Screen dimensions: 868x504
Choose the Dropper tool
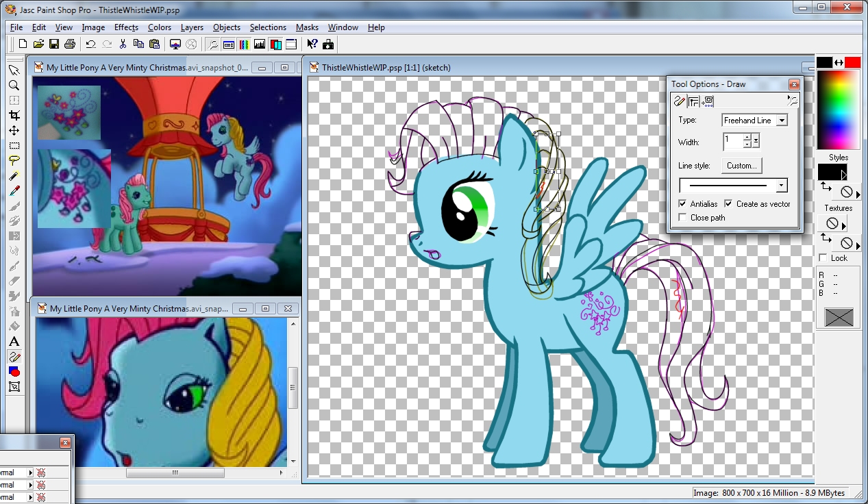[x=14, y=190]
